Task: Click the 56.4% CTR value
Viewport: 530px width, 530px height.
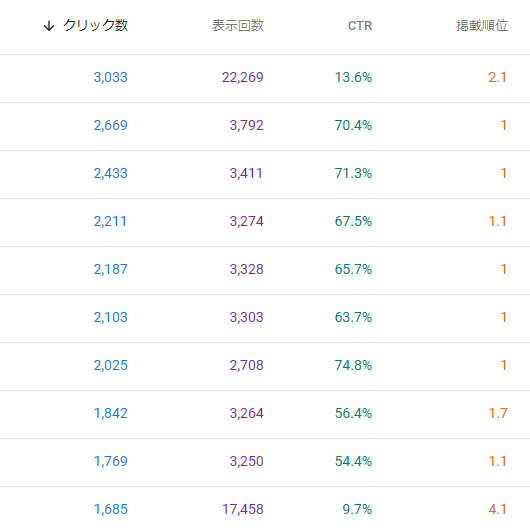Action: 353,413
